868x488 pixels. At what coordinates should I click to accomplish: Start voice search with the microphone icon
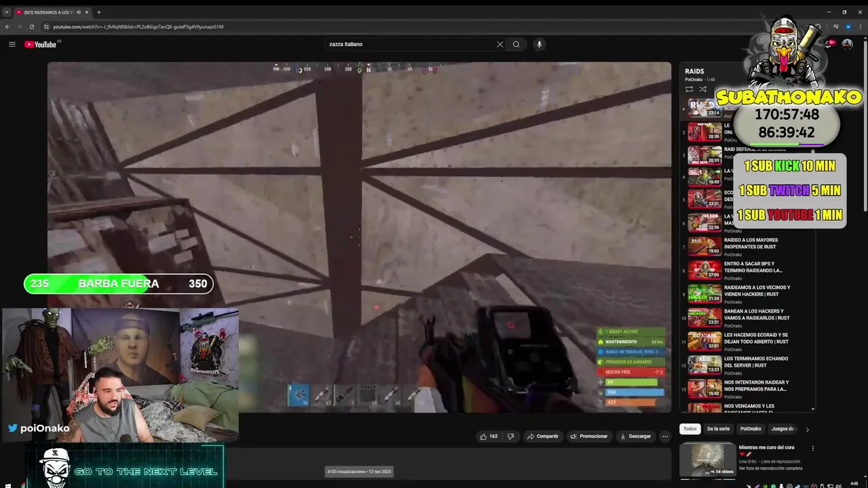tap(539, 44)
